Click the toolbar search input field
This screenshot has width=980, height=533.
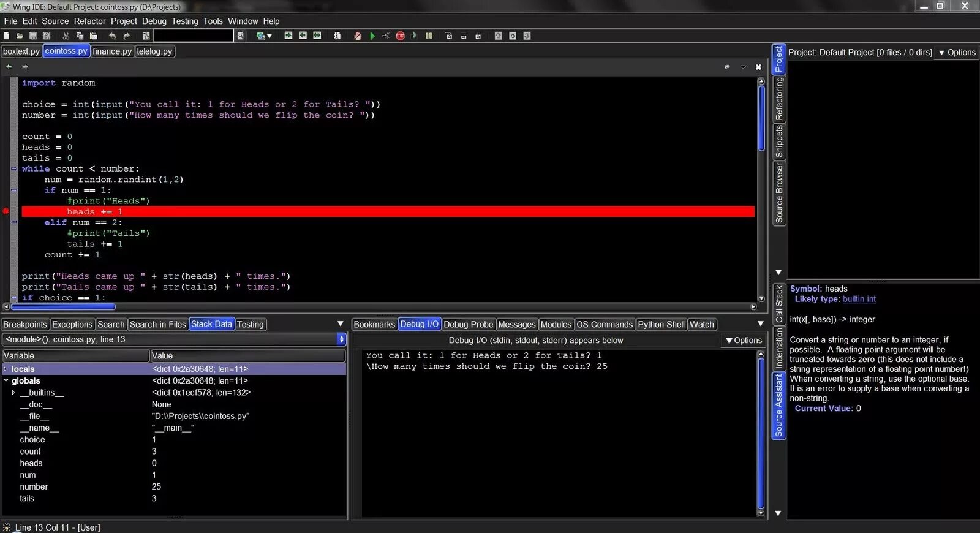click(x=193, y=36)
